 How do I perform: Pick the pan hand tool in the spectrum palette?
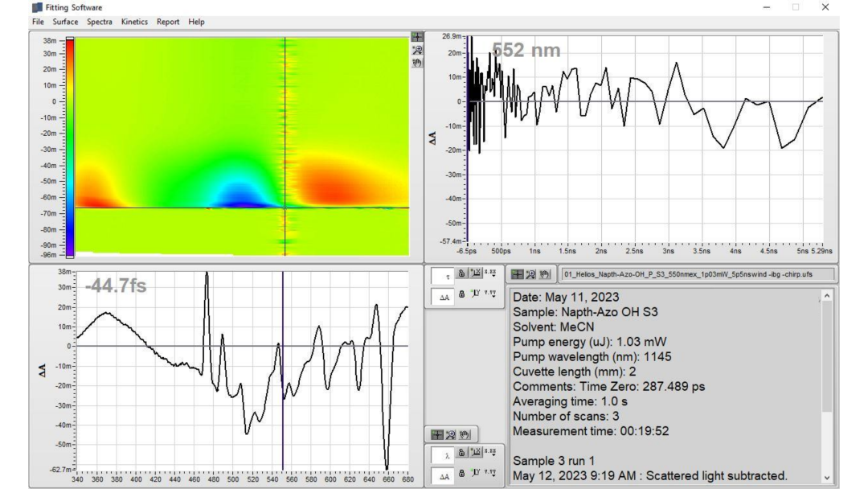coord(465,435)
